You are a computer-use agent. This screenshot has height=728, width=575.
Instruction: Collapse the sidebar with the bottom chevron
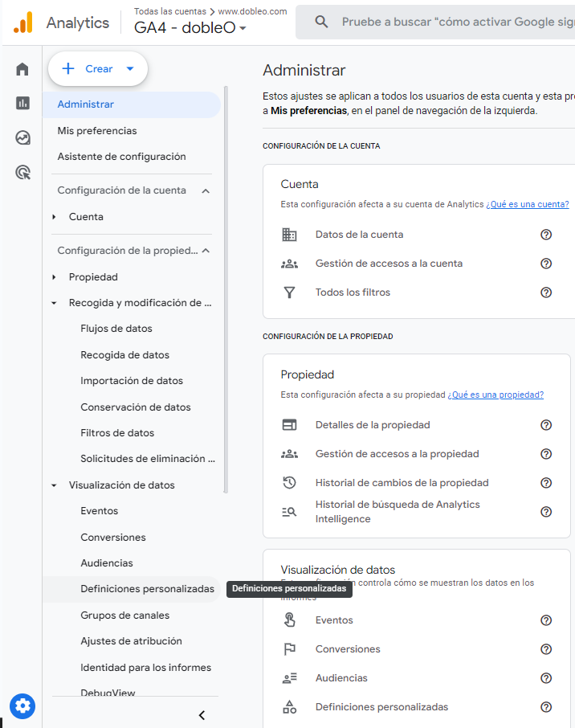pos(202,715)
